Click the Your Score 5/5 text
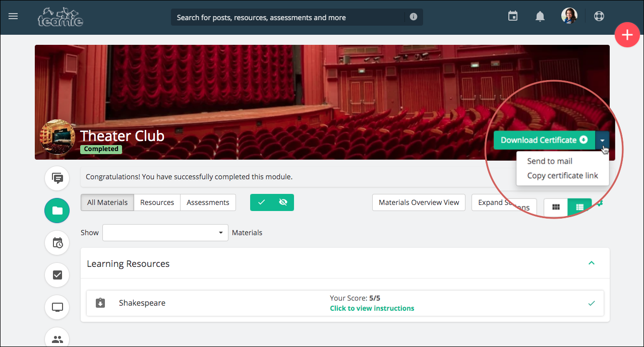The image size is (644, 347). click(x=355, y=298)
